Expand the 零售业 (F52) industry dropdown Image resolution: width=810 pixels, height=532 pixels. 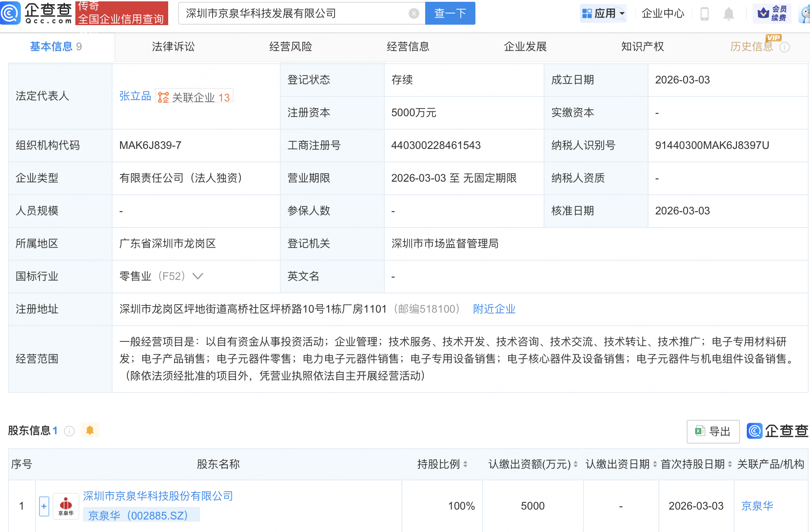197,277
